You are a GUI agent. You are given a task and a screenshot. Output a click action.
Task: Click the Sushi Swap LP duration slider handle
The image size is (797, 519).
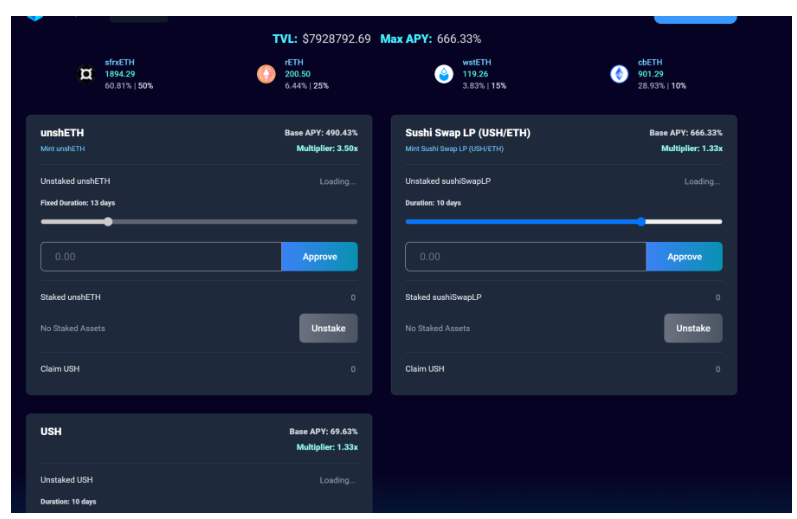pos(641,222)
